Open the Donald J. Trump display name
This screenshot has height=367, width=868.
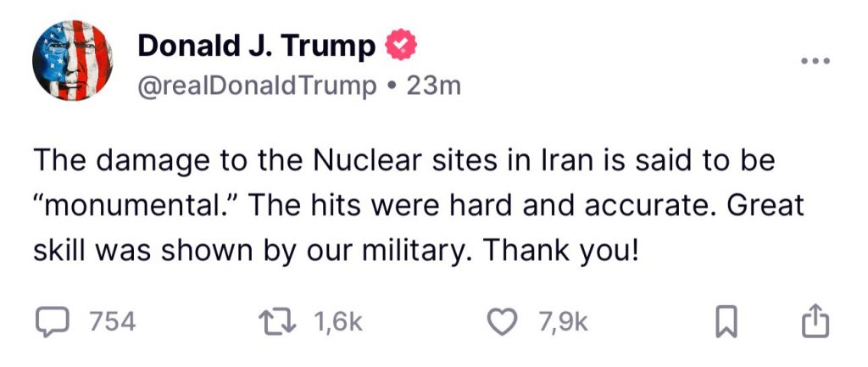click(x=257, y=46)
